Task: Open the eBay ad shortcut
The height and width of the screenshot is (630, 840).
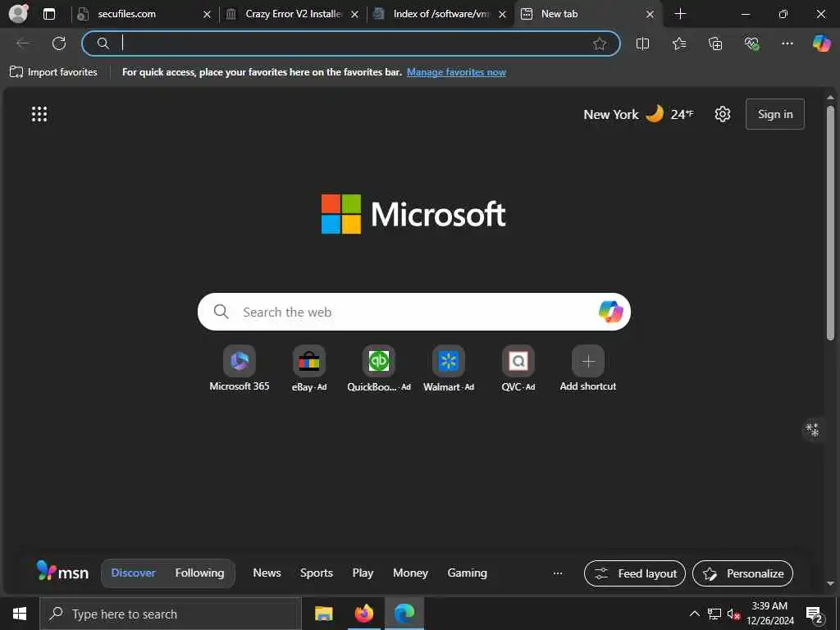Action: point(309,369)
